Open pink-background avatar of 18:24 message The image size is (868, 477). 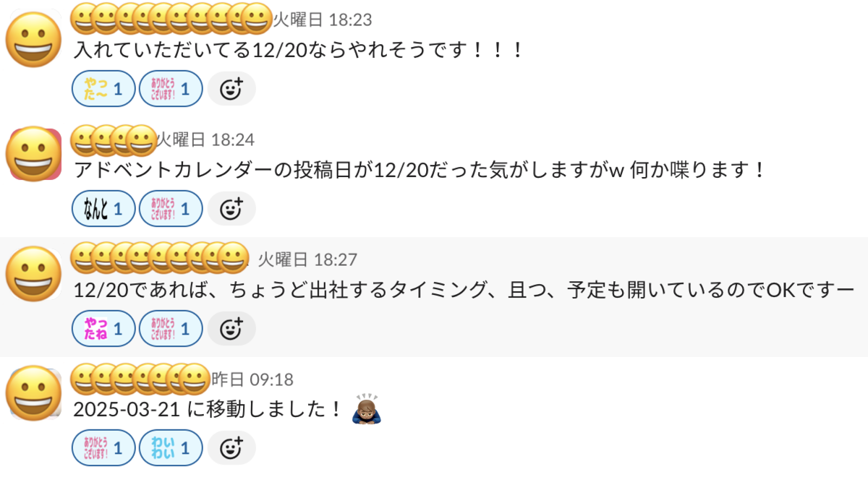pos(33,154)
